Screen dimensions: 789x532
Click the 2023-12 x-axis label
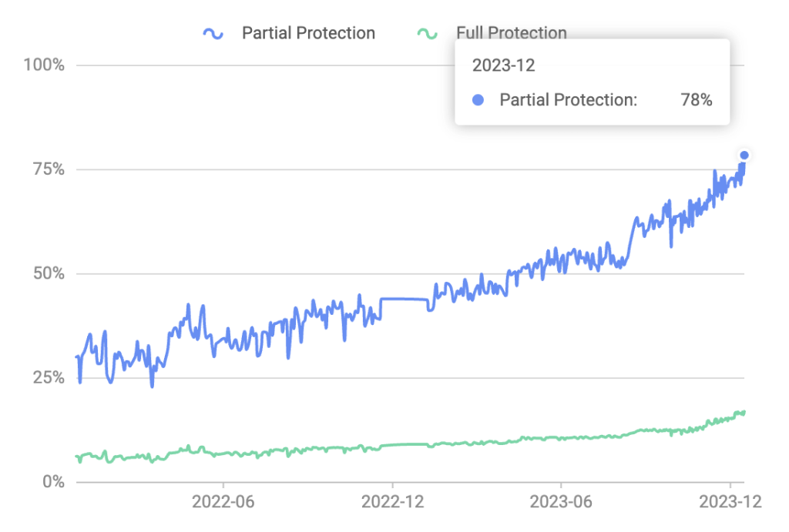click(730, 501)
